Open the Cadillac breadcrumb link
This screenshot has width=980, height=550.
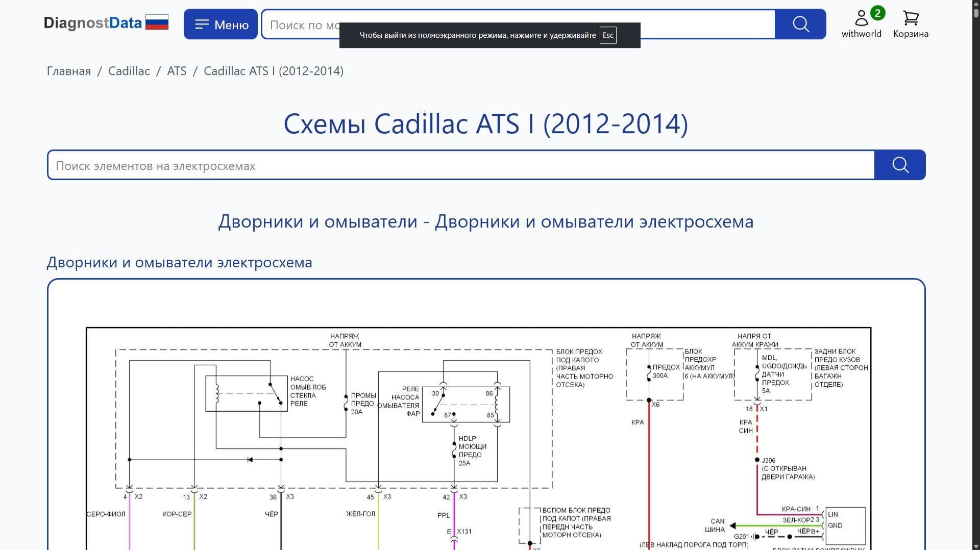point(129,71)
